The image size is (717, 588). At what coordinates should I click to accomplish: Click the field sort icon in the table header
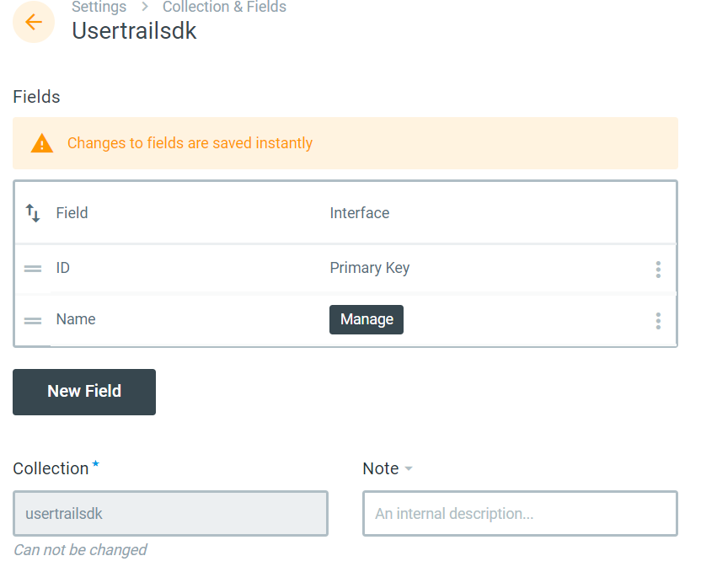[33, 213]
